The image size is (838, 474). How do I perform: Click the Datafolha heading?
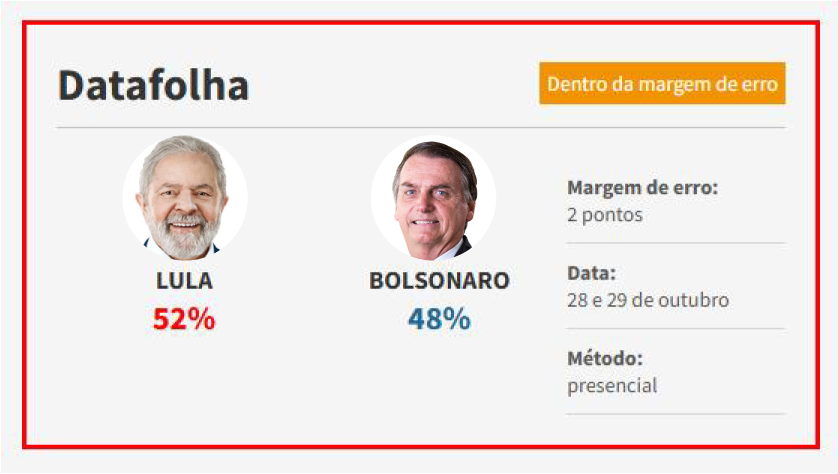[153, 86]
